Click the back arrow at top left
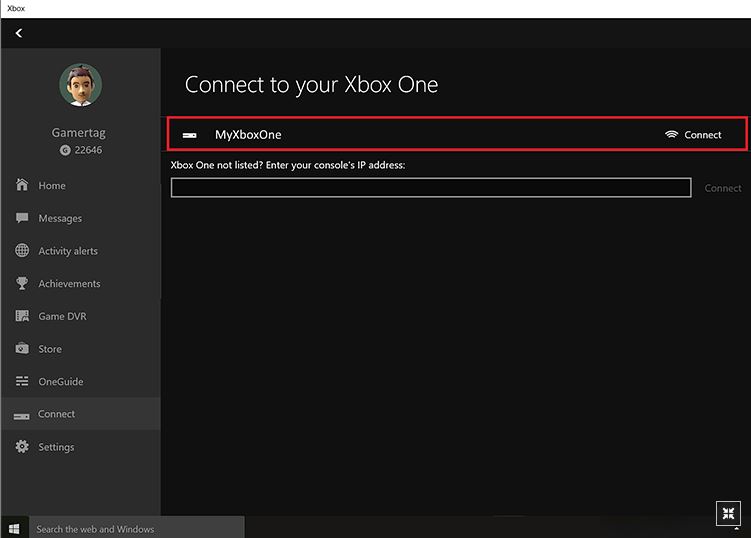Image resolution: width=751 pixels, height=538 pixels. [x=19, y=33]
